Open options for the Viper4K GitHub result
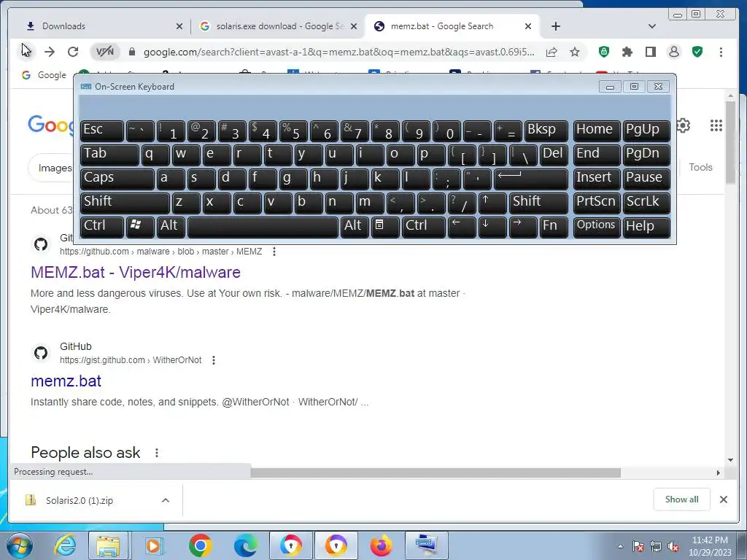 pos(274,252)
